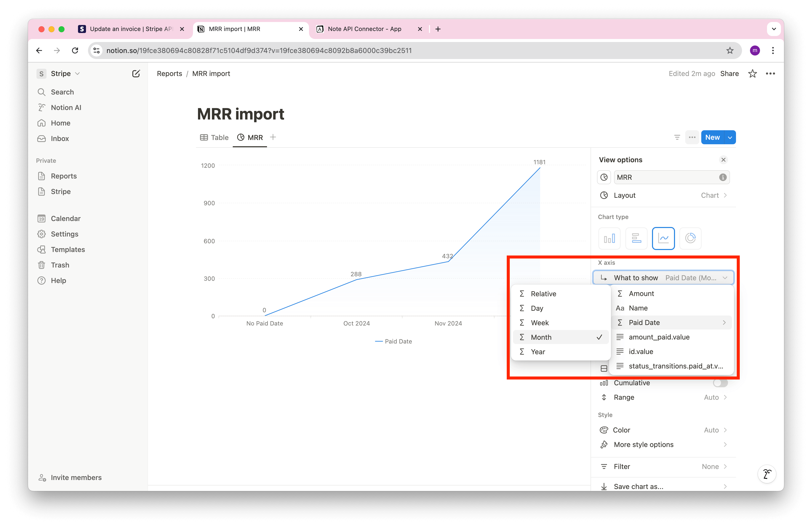This screenshot has height=528, width=812.
Task: Reload the browser page
Action: (x=75, y=50)
